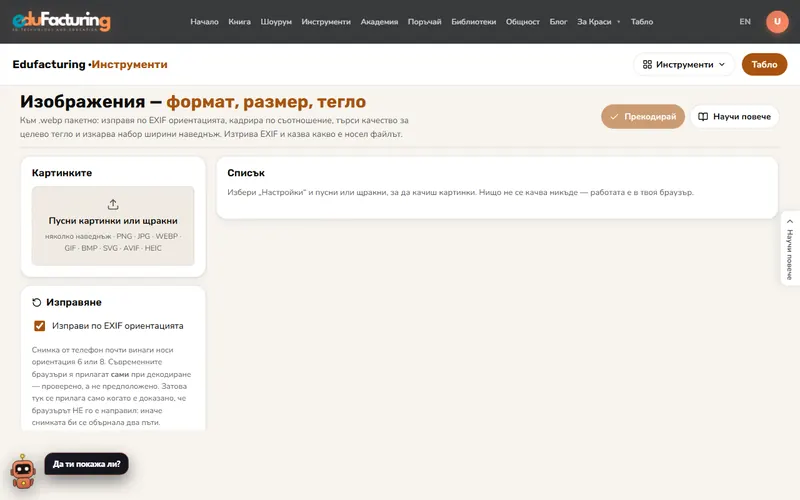This screenshot has width=800, height=500.
Task: Click the Пусни картинки или щракни drop zone
Action: 113,226
